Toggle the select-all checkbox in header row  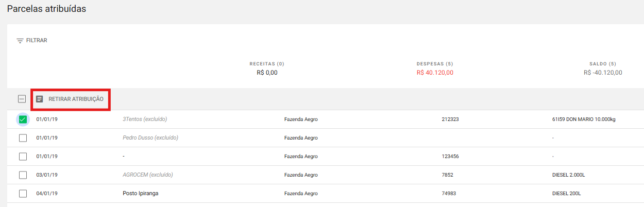tap(22, 99)
